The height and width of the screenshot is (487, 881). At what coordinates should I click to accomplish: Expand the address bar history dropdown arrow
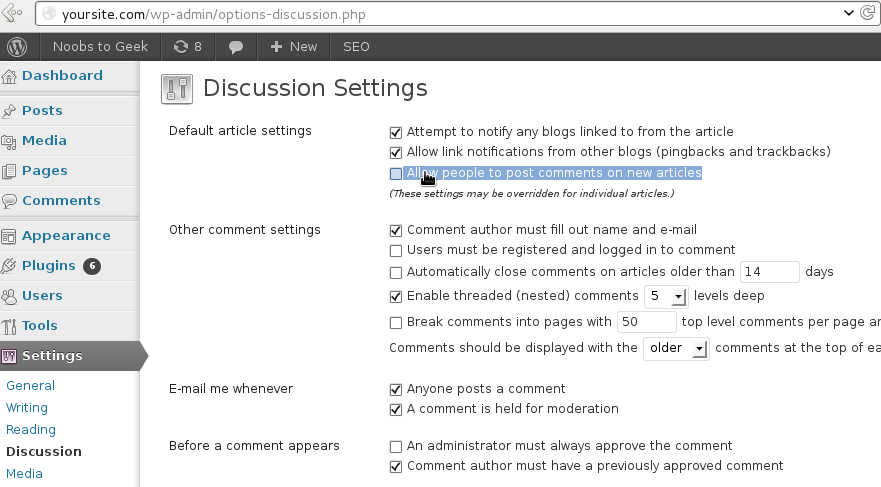(848, 13)
